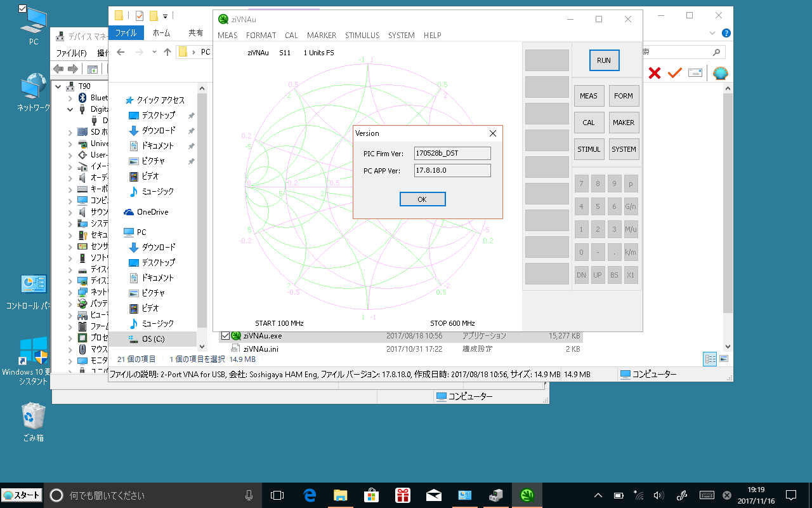Switch to details view icon in Explorer

click(x=710, y=359)
